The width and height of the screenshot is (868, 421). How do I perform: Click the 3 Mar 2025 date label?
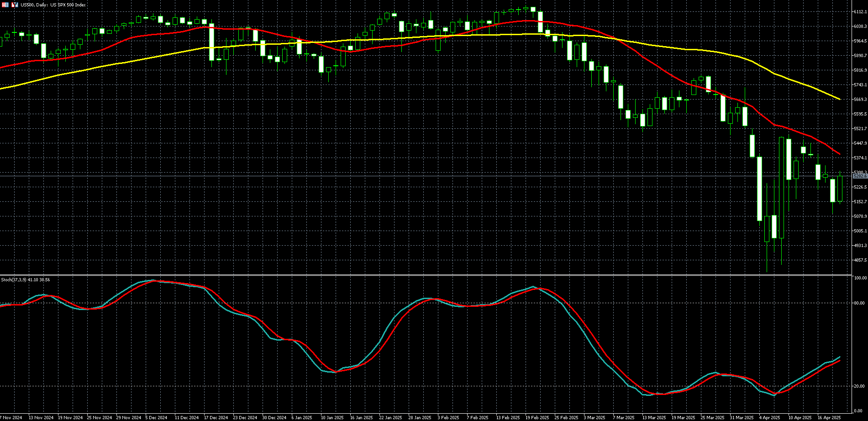[594, 417]
